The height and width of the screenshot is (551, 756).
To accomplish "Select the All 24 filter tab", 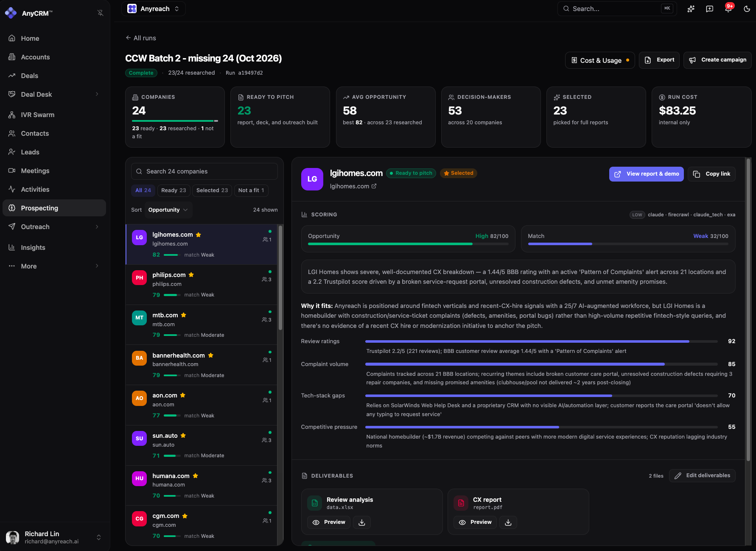I will pyautogui.click(x=143, y=190).
